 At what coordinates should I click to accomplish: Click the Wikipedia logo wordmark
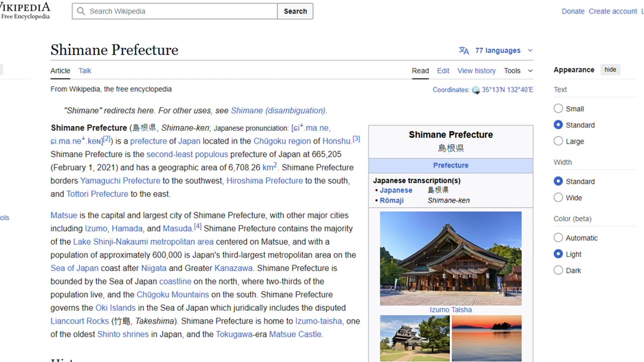coord(25,7)
